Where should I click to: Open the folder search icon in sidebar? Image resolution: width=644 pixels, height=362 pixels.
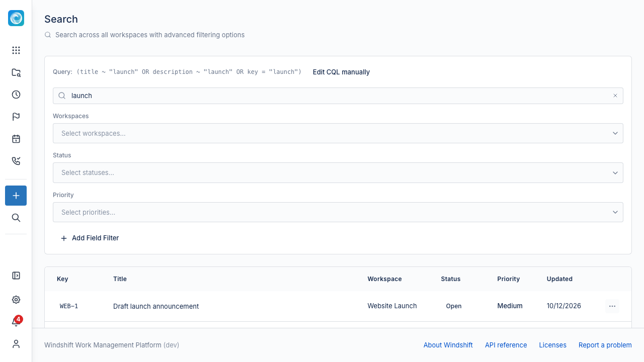point(16,72)
